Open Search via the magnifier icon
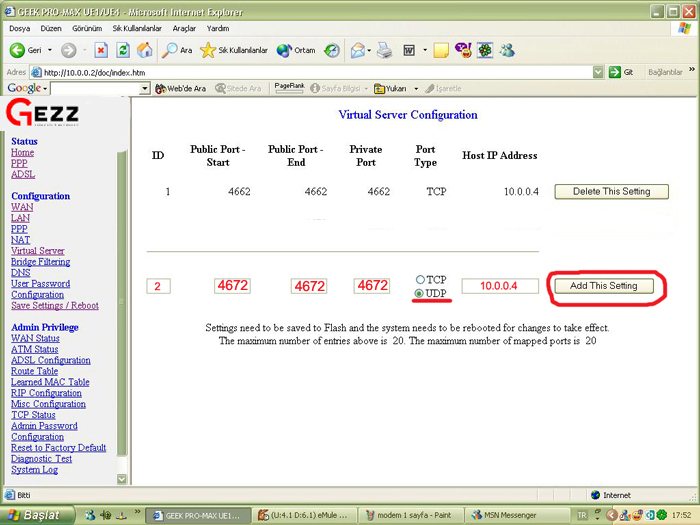700x525 pixels. (169, 50)
